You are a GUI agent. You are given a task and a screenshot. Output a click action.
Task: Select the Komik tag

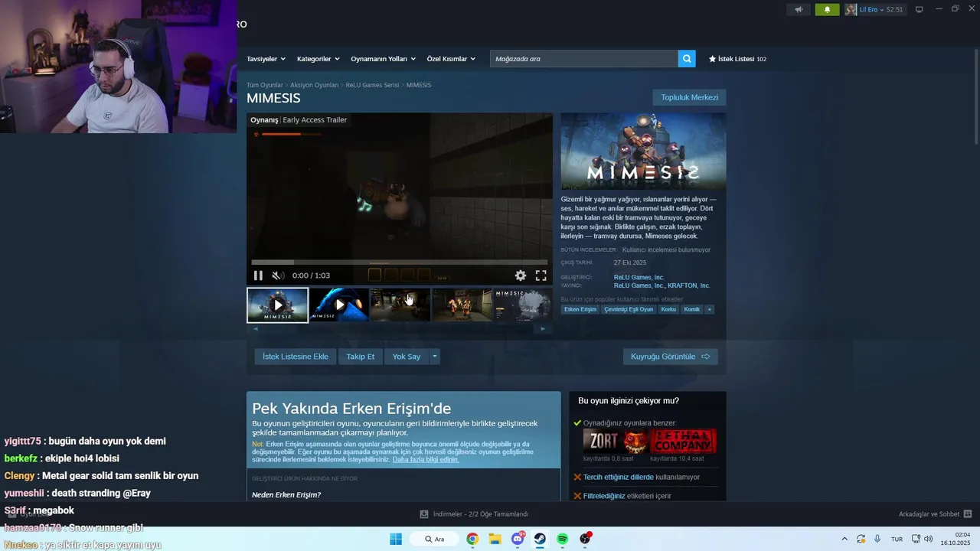[x=691, y=309]
